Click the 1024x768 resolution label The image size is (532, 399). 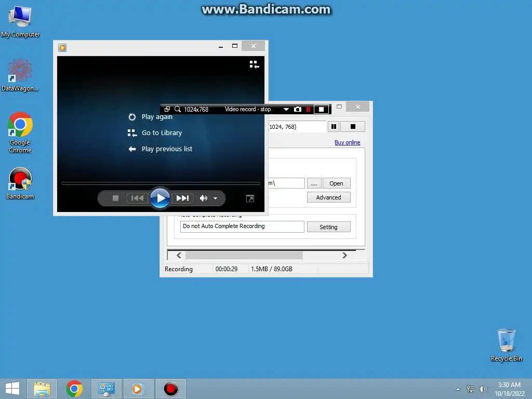point(196,109)
